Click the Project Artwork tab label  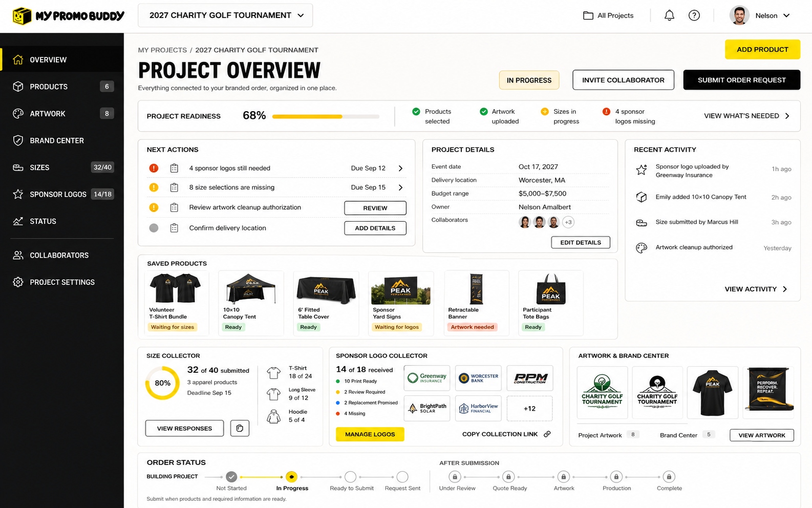pos(600,435)
